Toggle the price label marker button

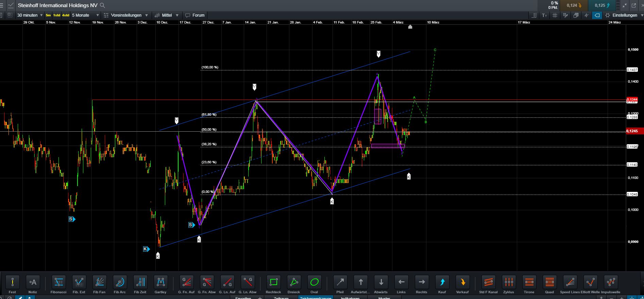click(x=597, y=15)
